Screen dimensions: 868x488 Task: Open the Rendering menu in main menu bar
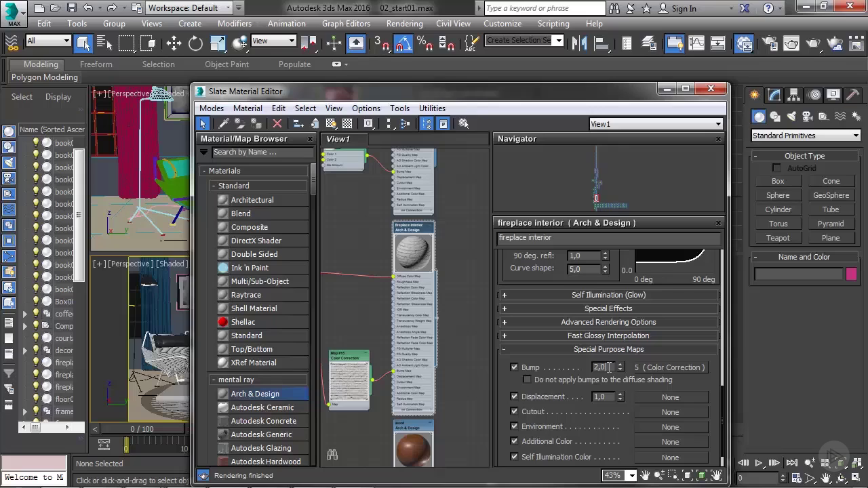[x=404, y=23]
